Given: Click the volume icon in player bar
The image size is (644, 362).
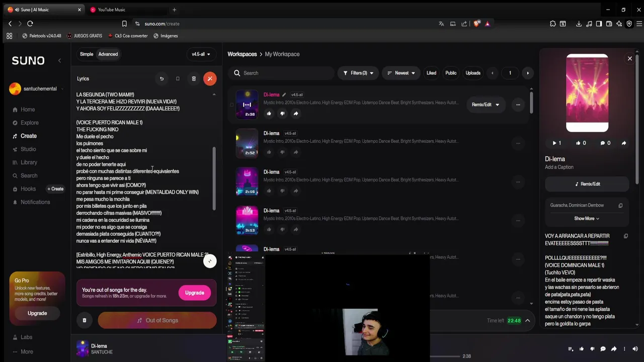Looking at the screenshot, I should coord(635,349).
